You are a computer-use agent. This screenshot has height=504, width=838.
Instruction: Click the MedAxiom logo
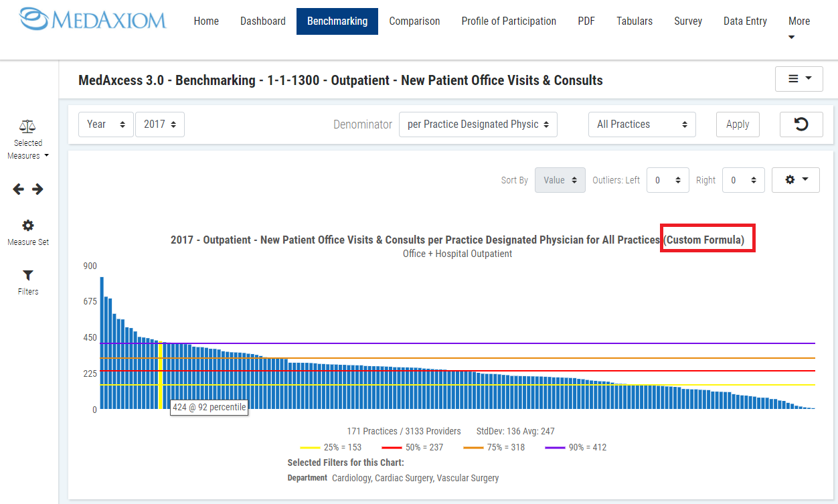coord(93,20)
